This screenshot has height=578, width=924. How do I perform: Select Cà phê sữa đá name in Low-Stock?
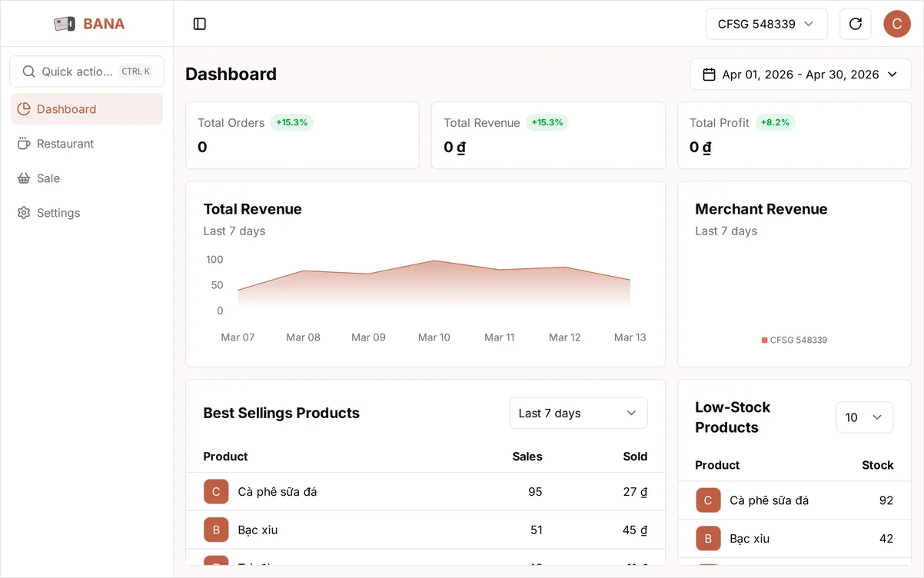coord(769,500)
